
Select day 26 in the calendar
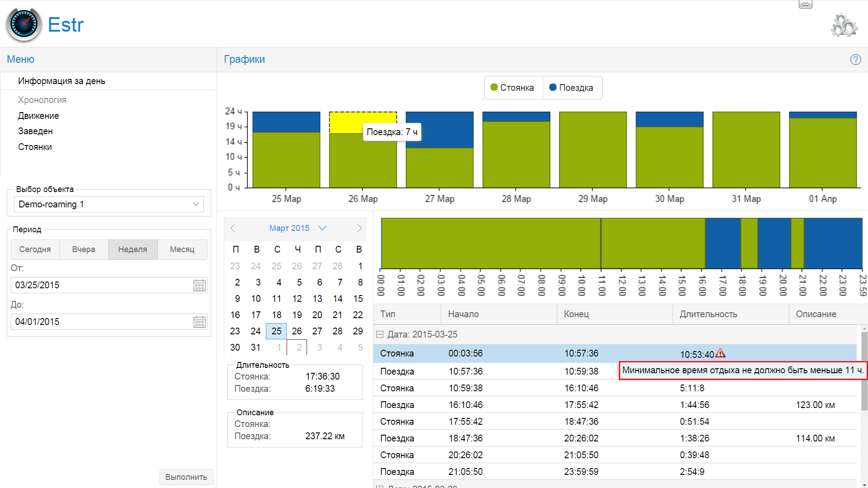(297, 331)
